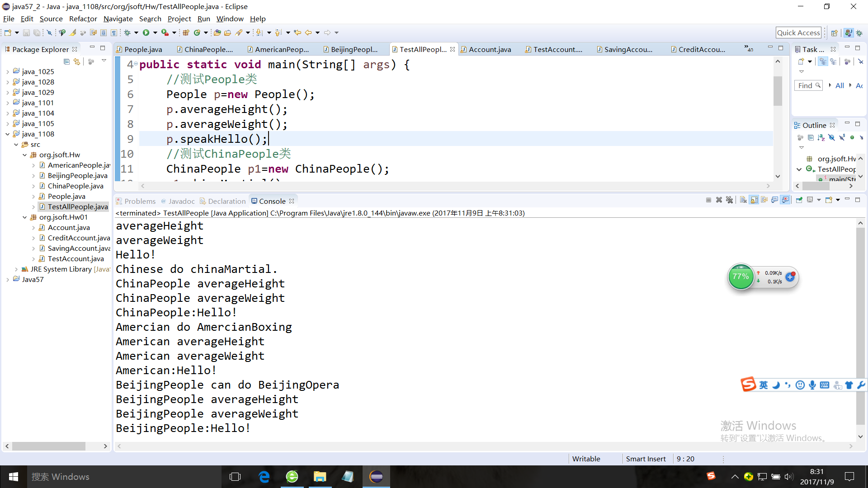Screen dimensions: 868x488
Task: Click Collapse All in Package Explorer
Action: [x=66, y=61]
